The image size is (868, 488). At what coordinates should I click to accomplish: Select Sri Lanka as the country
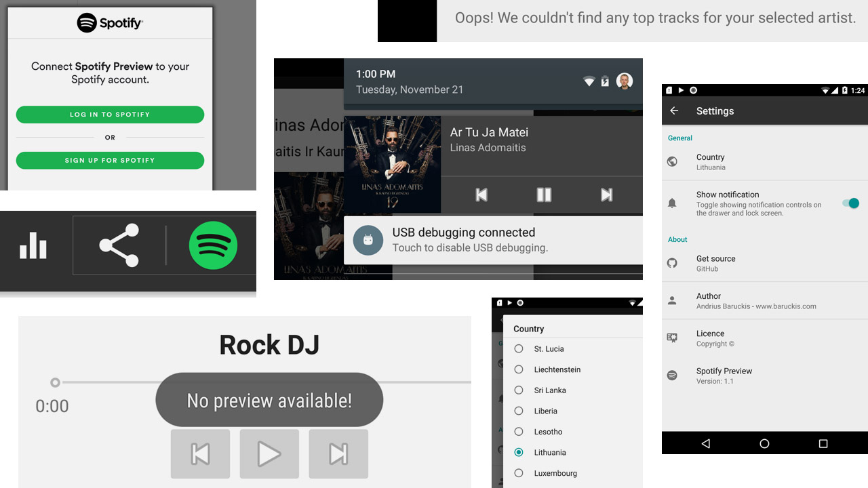pyautogui.click(x=519, y=390)
